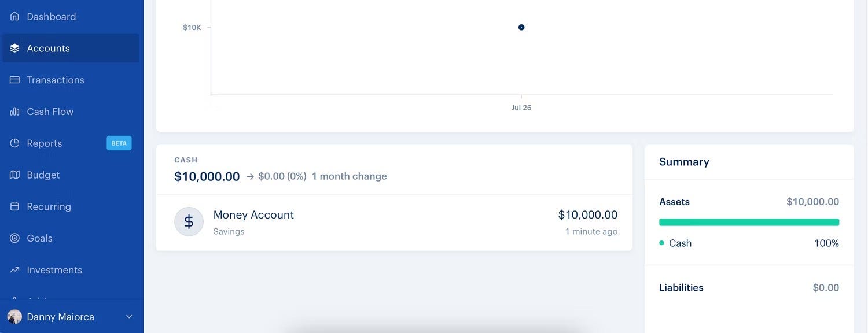Click Danny Maiorca's profile avatar
This screenshot has height=333, width=868.
pos(14,317)
